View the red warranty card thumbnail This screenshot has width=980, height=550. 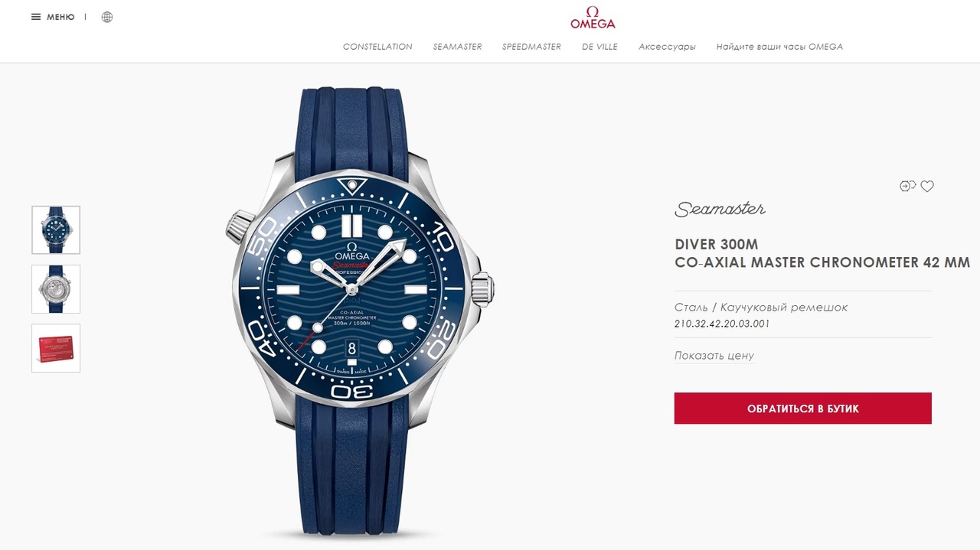coord(56,348)
